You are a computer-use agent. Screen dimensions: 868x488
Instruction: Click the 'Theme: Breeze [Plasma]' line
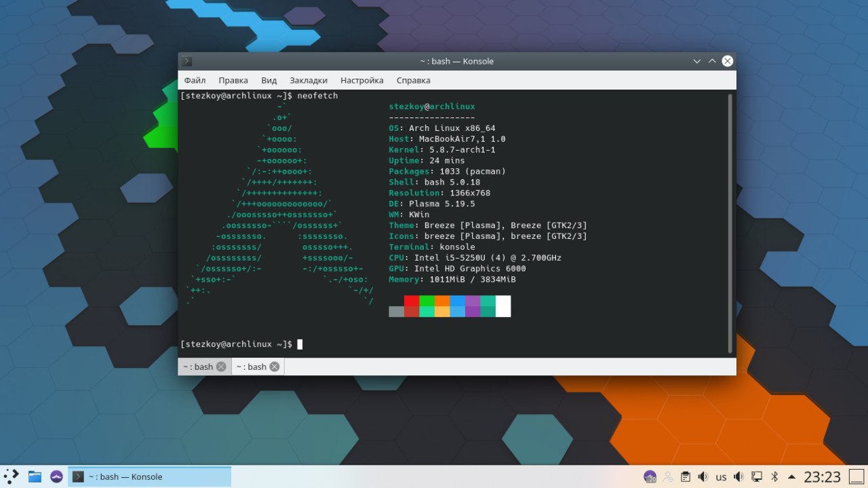tap(488, 226)
